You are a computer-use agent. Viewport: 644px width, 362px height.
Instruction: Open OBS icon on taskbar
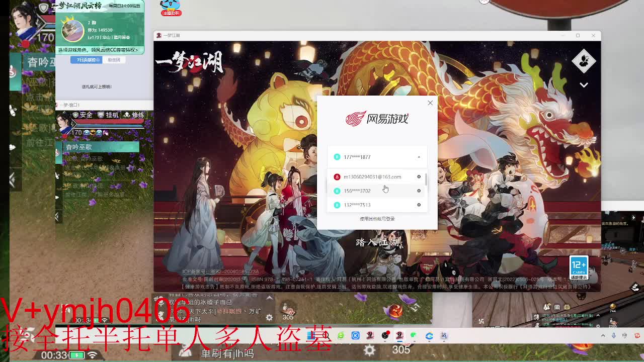[385, 335]
